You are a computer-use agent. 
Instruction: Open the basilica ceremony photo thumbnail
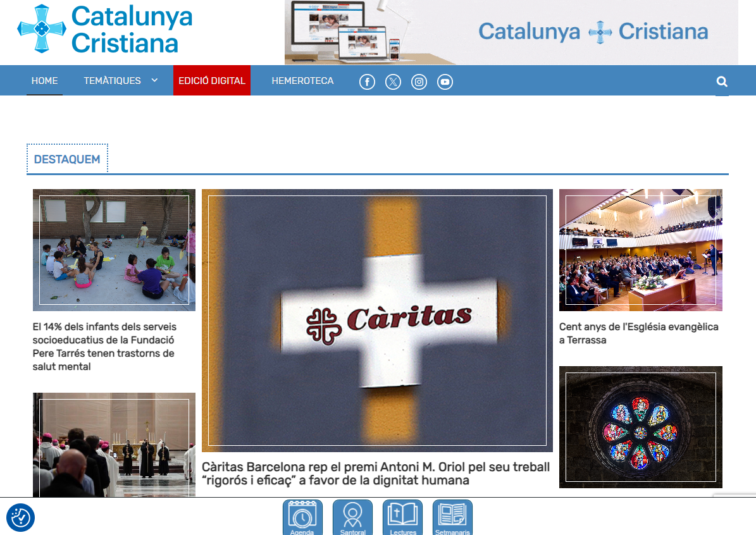coord(115,445)
